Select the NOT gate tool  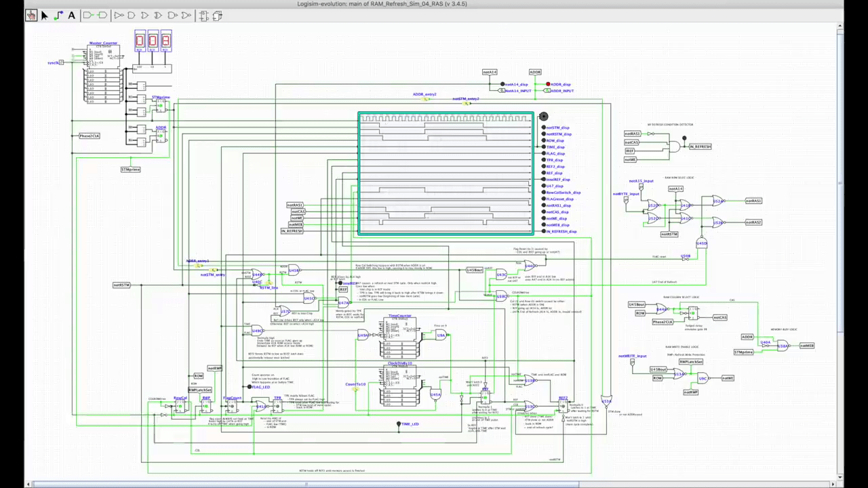pyautogui.click(x=119, y=15)
